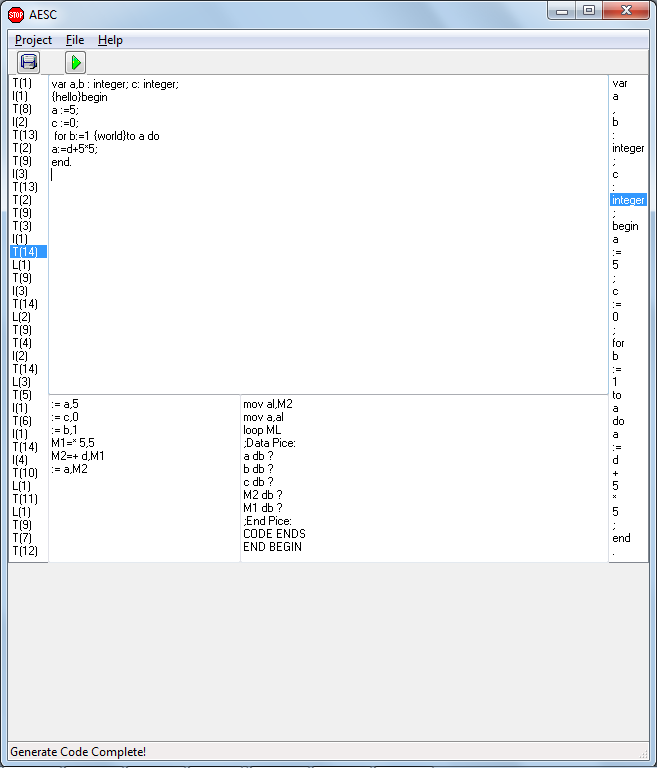Open the Help menu
This screenshot has height=768, width=657.
110,40
